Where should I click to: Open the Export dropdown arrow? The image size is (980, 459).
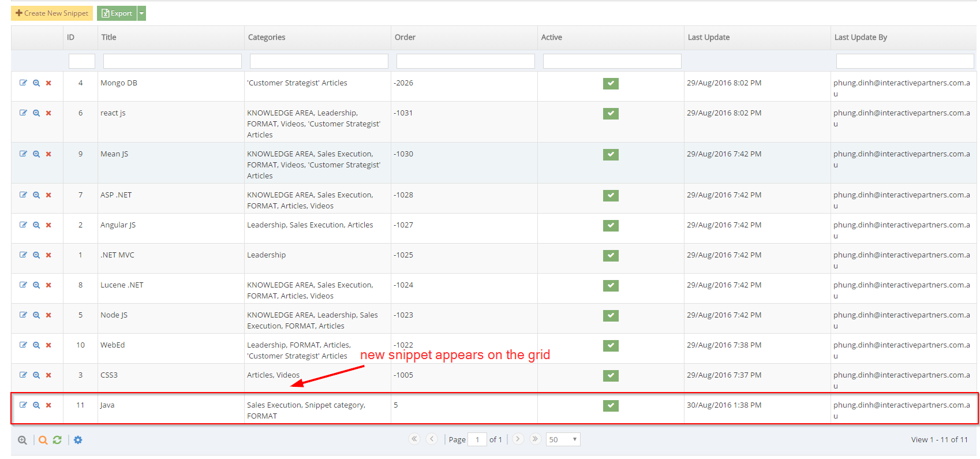click(141, 13)
